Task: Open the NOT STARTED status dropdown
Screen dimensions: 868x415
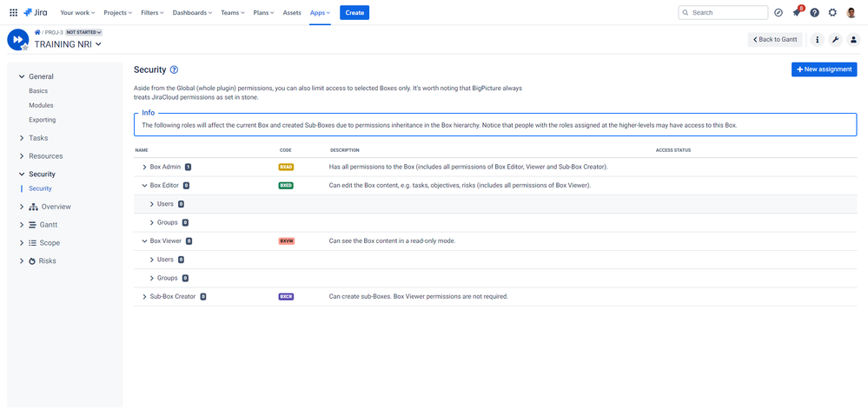Action: pyautogui.click(x=84, y=32)
